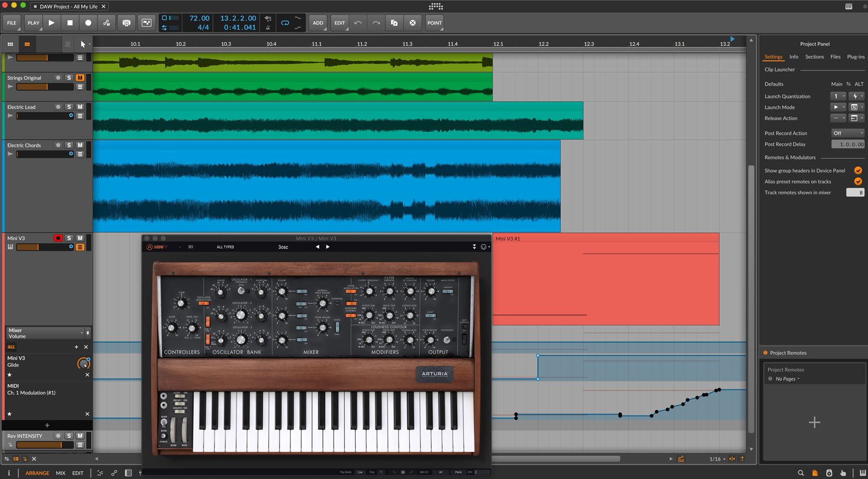Click the next-preset arrow in Mini V plugin
Image resolution: width=868 pixels, height=479 pixels.
(327, 246)
